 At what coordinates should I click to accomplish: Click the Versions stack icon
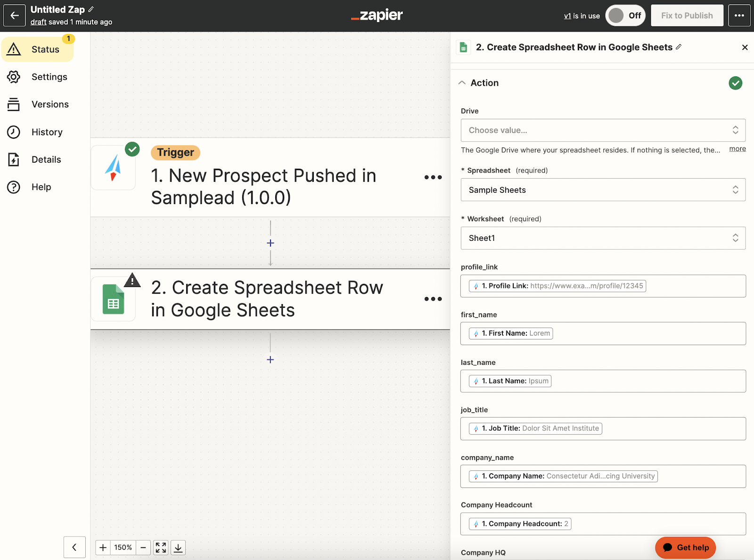tap(14, 104)
